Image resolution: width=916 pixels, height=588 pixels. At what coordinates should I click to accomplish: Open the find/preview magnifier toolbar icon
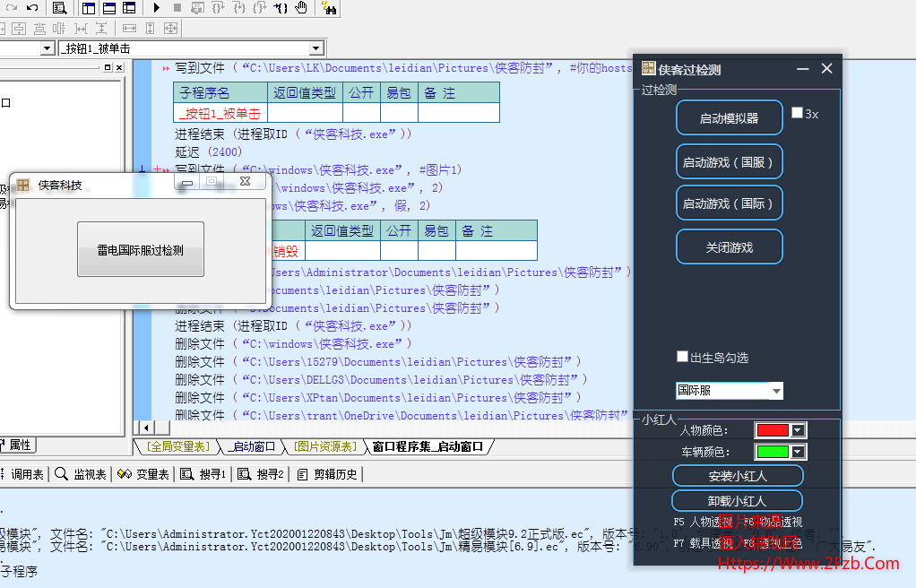[59, 8]
